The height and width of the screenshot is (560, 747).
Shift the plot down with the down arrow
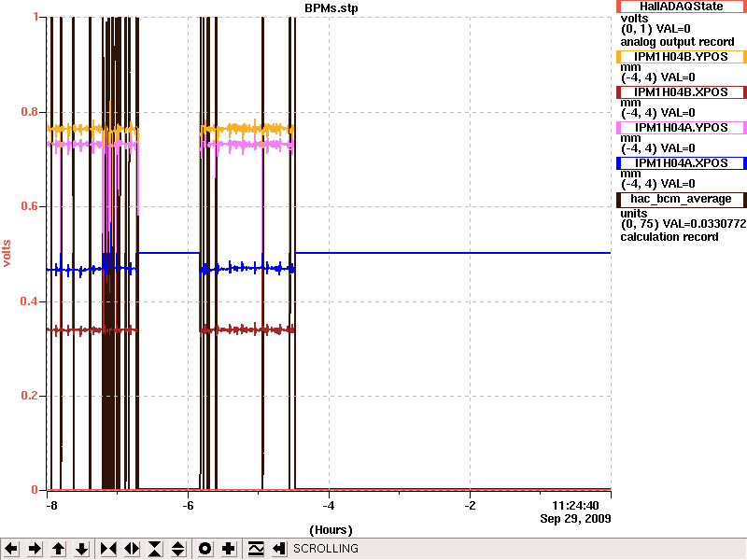pos(82,549)
